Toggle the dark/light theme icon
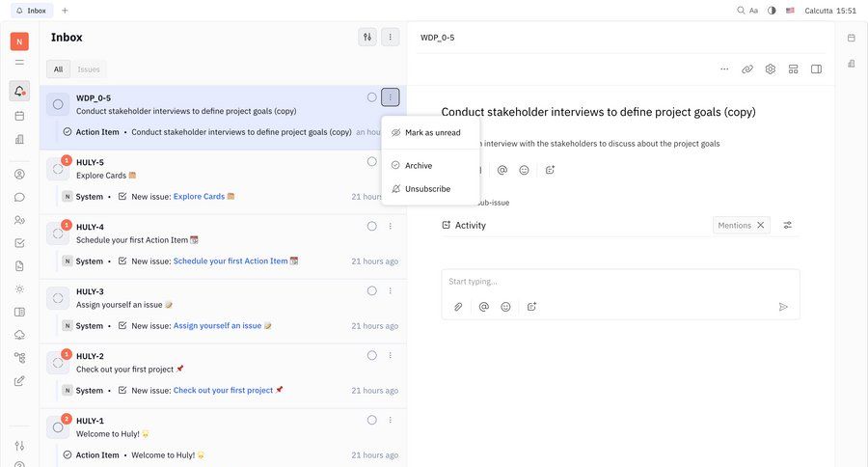The image size is (868, 467). 772,11
